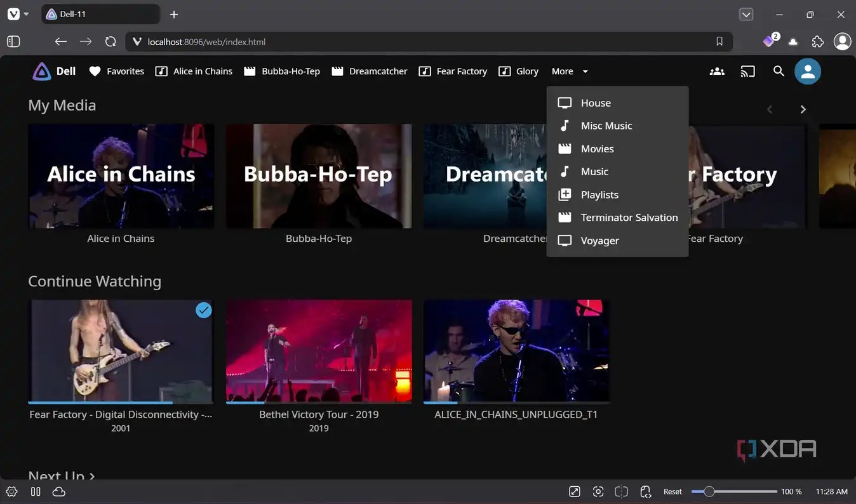Resume ALICE_IN_CHAINS_UNPLUGGED_T1 video
Screen dimensions: 856x504
[x=516, y=351]
